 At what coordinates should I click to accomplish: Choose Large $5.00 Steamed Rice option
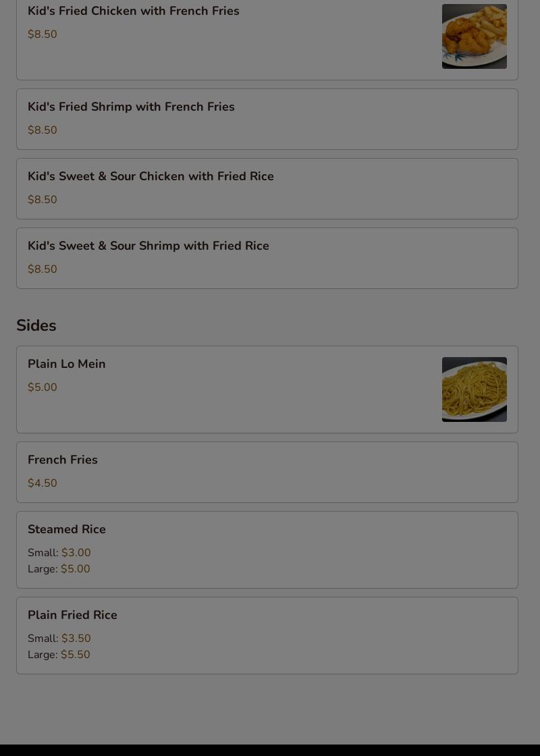click(59, 569)
